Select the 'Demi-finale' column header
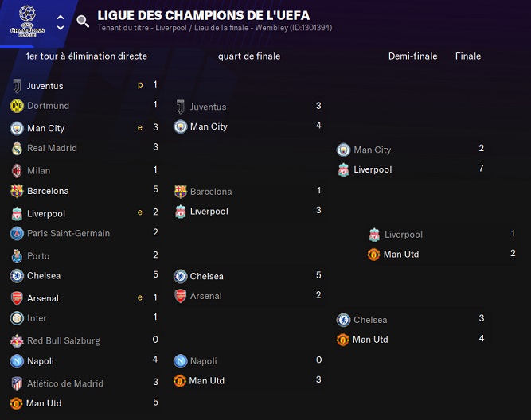The height and width of the screenshot is (420, 531). coord(411,56)
